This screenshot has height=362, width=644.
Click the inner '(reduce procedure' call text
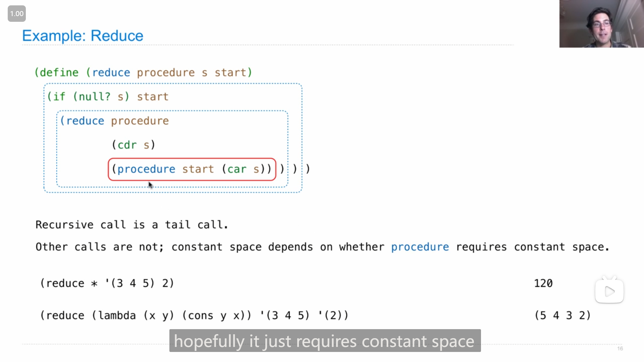114,121
